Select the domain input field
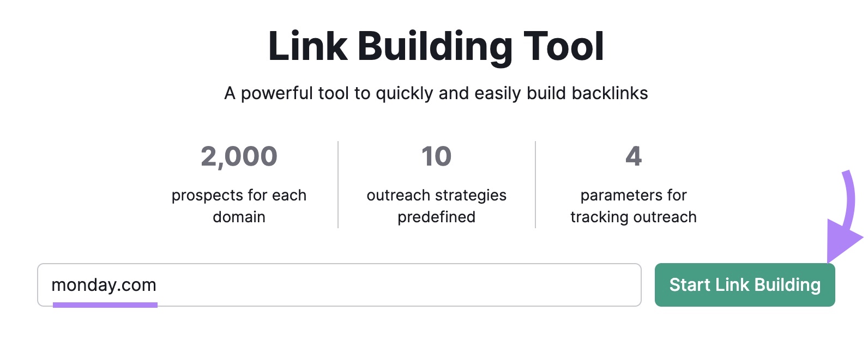 (338, 284)
